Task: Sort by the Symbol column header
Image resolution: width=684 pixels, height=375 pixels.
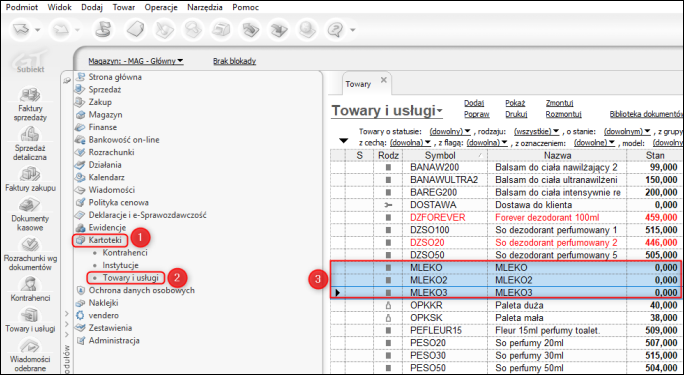Action: (445, 155)
